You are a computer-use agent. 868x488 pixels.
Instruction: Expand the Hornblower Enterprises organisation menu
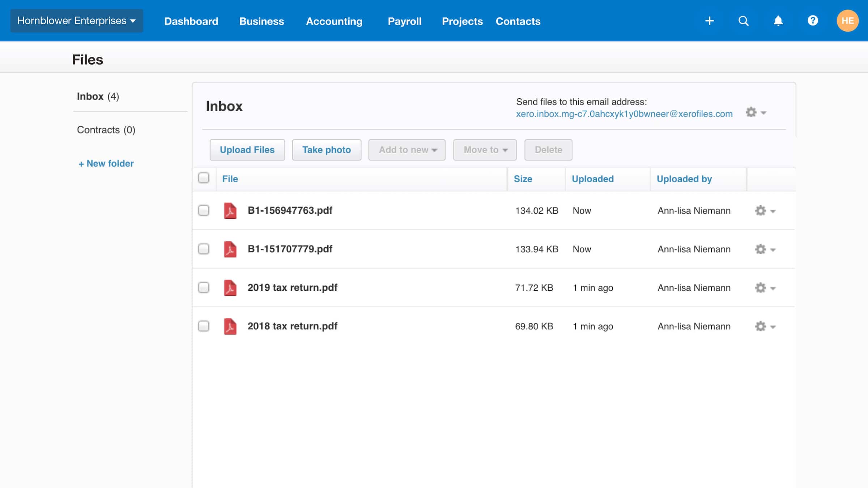point(76,21)
